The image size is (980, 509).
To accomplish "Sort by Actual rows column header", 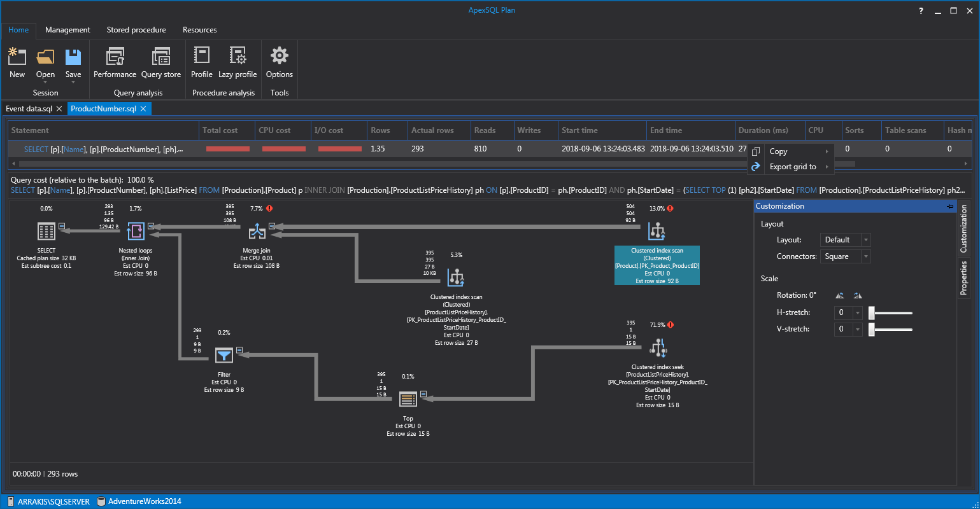I will pos(439,130).
